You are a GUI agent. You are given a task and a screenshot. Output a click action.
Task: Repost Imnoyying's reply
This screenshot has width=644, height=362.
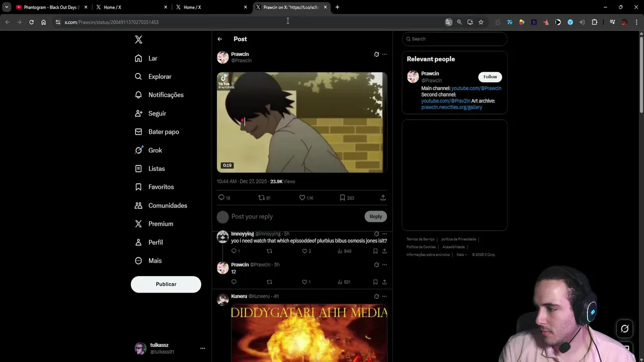coord(269,251)
